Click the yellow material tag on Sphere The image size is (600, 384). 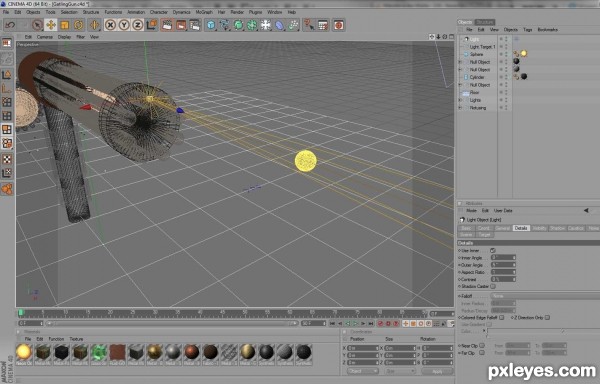(x=523, y=54)
